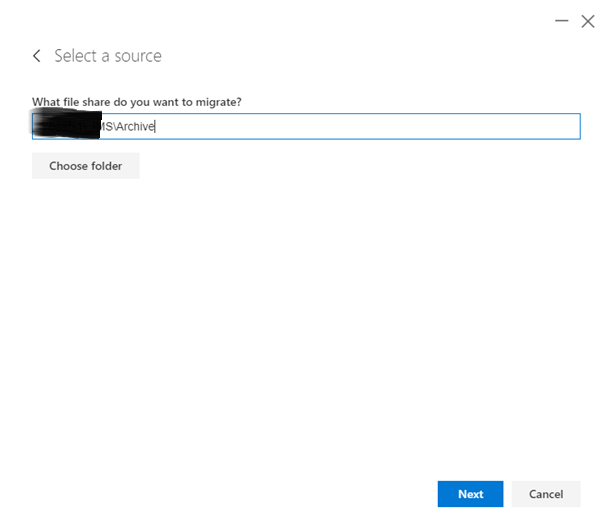Click the blacked-out part of the path
Viewport: 602px width, 526px height.
tap(66, 126)
